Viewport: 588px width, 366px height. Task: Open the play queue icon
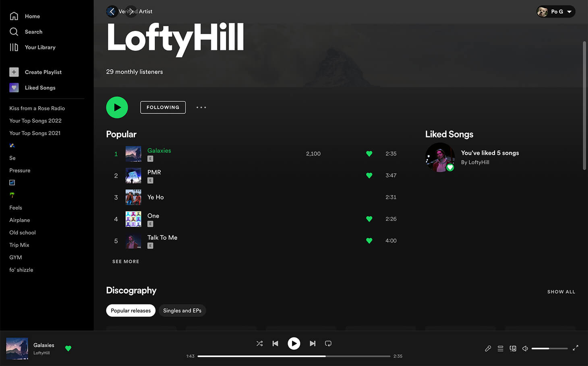pyautogui.click(x=500, y=348)
